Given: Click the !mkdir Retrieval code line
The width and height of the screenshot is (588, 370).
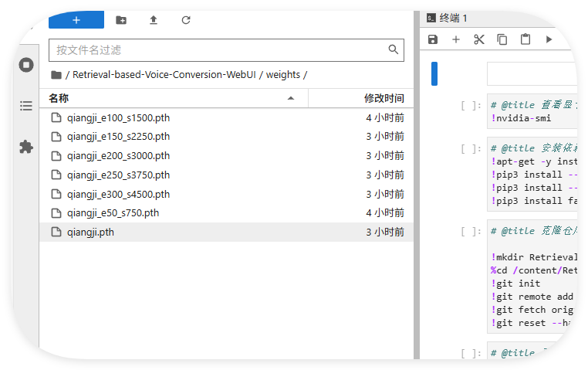Looking at the screenshot, I should tap(534, 257).
